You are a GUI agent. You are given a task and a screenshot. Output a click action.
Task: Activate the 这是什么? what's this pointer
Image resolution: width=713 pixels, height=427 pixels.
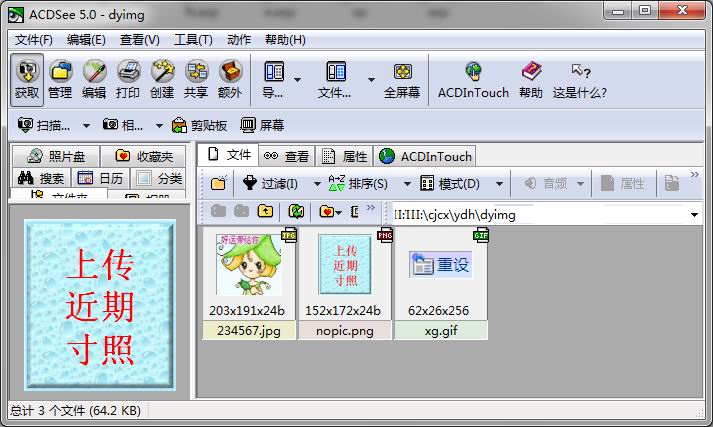[580, 80]
